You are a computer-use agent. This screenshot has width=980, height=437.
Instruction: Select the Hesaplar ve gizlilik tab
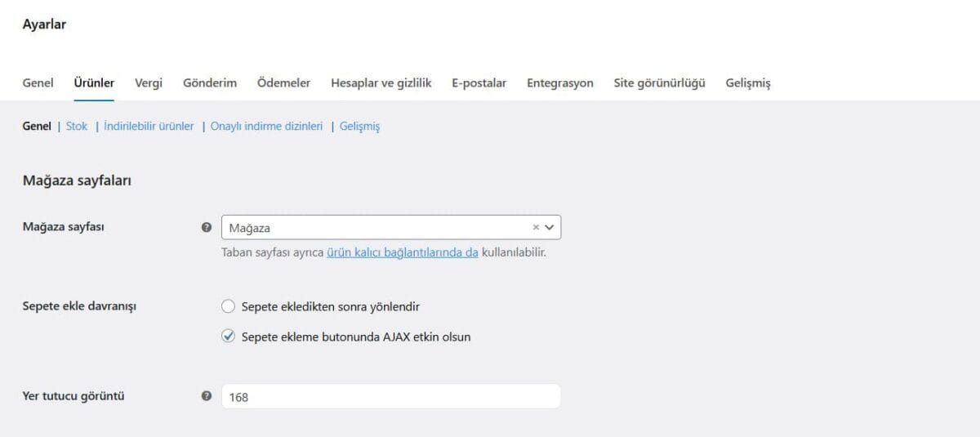(381, 83)
